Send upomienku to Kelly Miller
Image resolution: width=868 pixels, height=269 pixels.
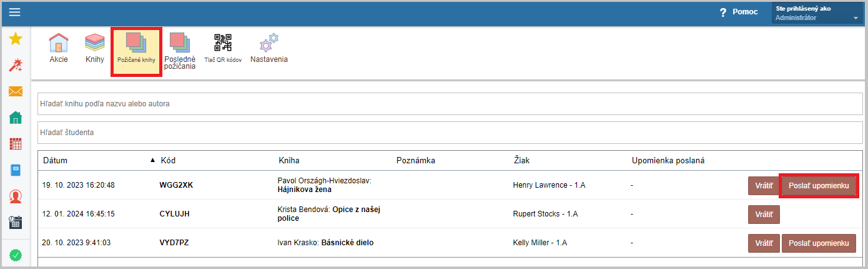(x=819, y=243)
